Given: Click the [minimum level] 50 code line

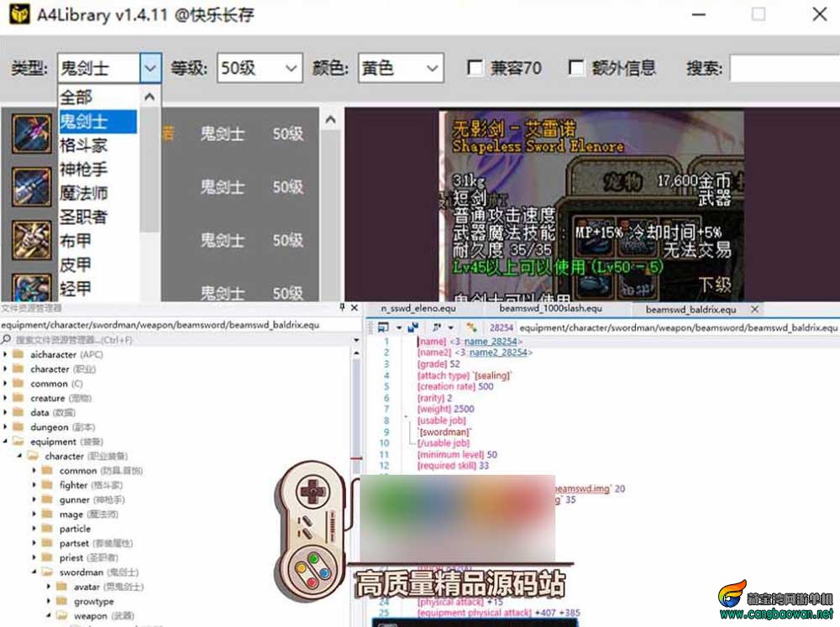Looking at the screenshot, I should [x=457, y=455].
